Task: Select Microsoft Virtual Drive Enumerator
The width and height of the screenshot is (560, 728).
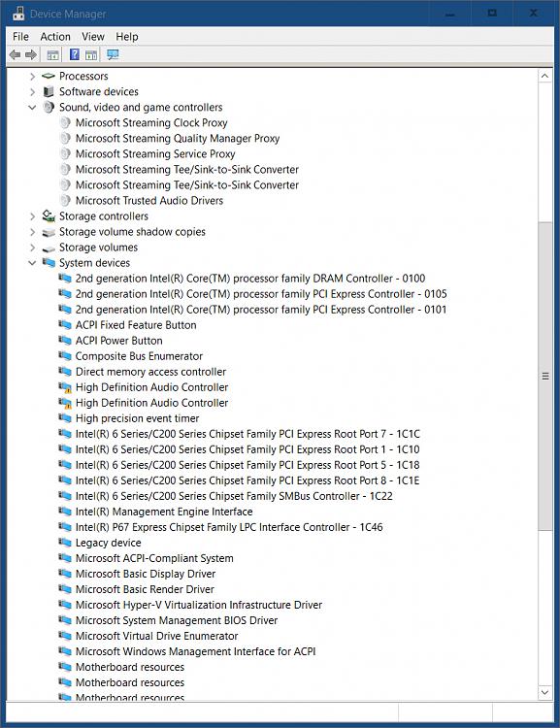Action: [156, 636]
